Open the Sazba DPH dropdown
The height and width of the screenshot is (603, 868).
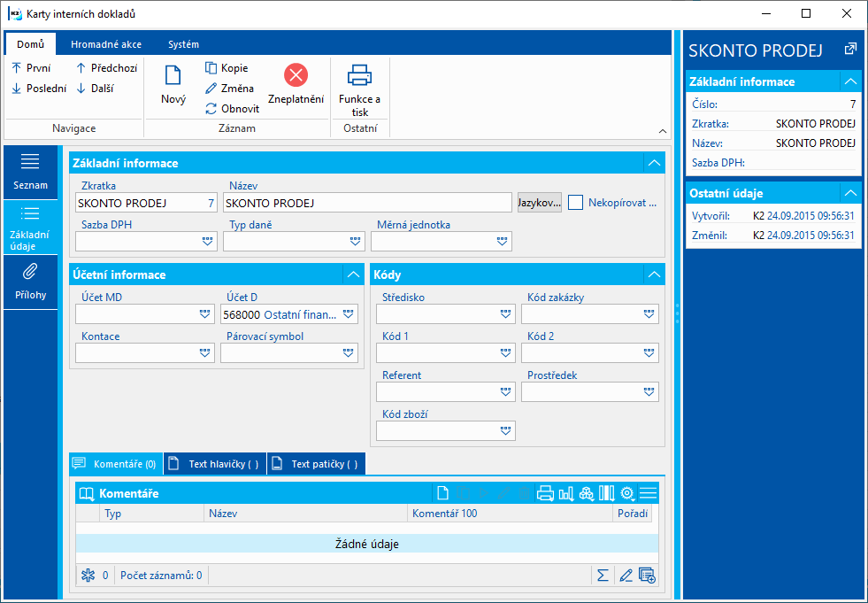point(207,242)
